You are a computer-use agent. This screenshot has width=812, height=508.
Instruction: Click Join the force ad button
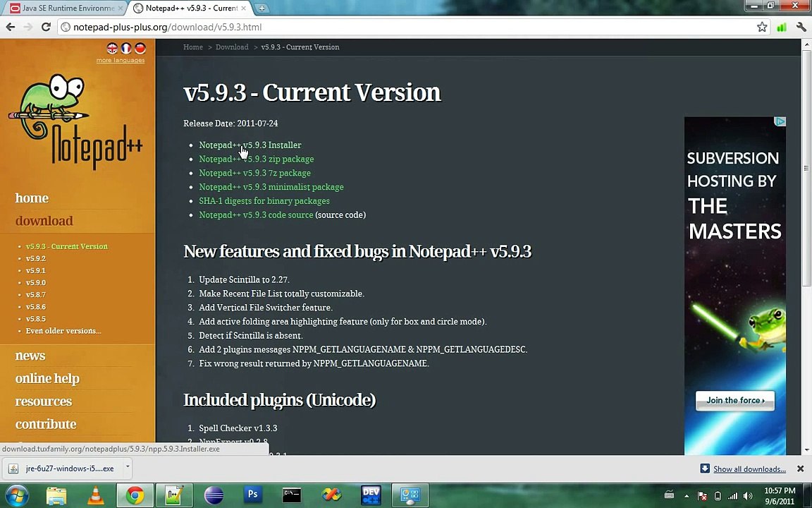pos(735,400)
